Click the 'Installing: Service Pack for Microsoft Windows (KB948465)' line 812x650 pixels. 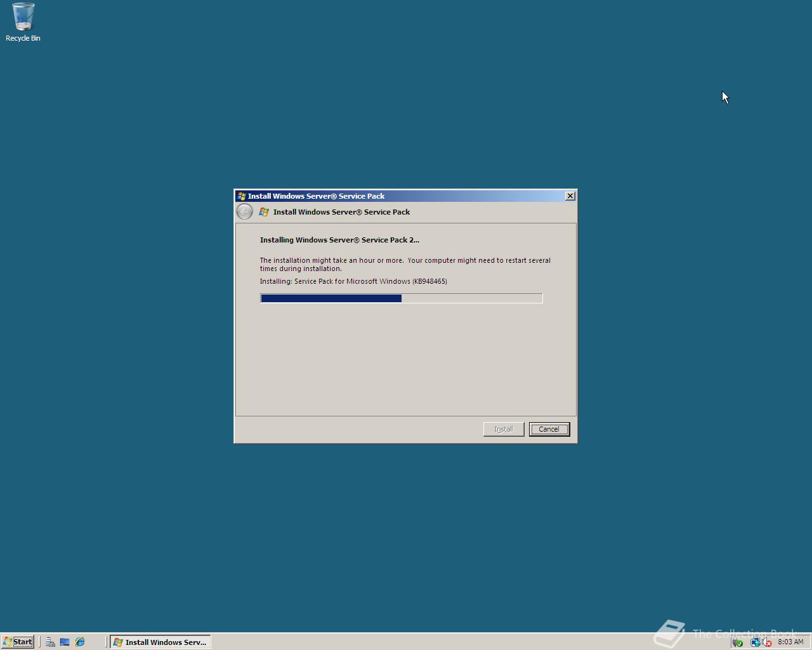[x=353, y=281]
